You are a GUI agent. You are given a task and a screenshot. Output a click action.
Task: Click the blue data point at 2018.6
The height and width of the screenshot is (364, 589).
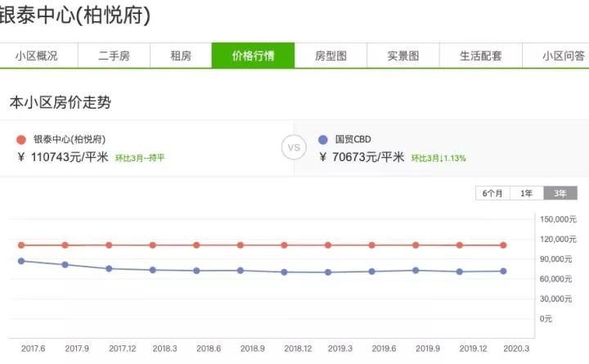click(196, 271)
